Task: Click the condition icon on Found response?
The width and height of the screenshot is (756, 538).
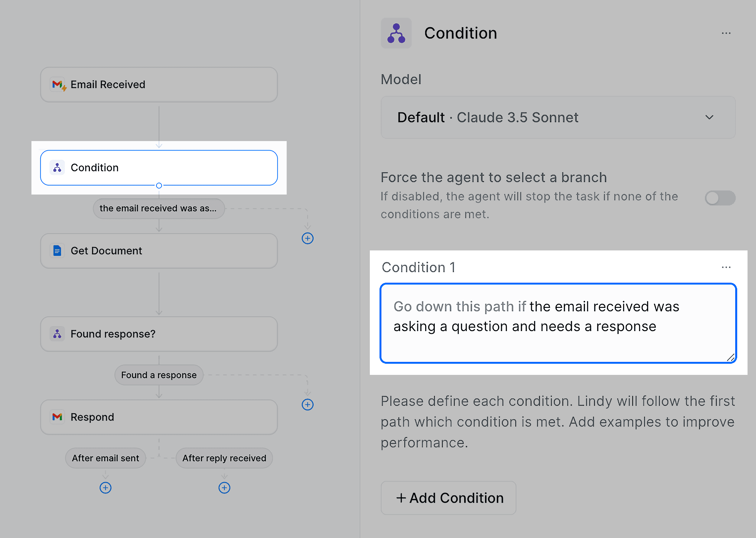Action: point(57,334)
